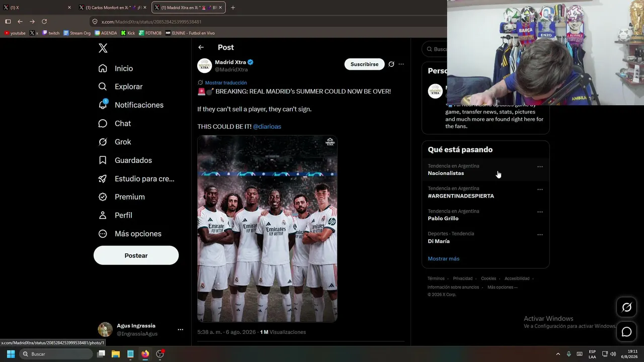Open Privacidad footer link
The width and height of the screenshot is (644, 362).
point(462,279)
